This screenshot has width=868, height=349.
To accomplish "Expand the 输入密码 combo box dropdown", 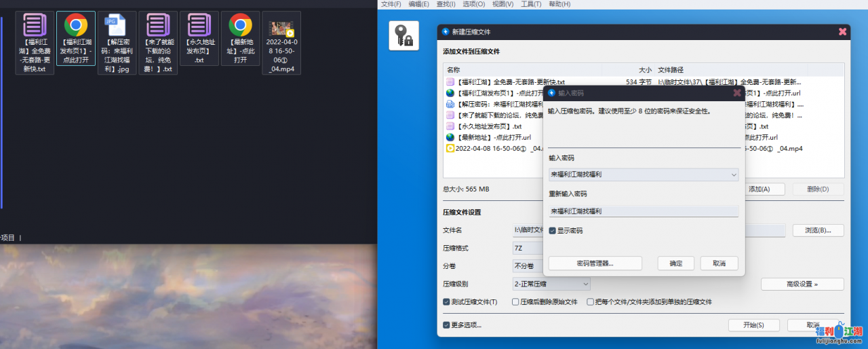I will tap(734, 175).
